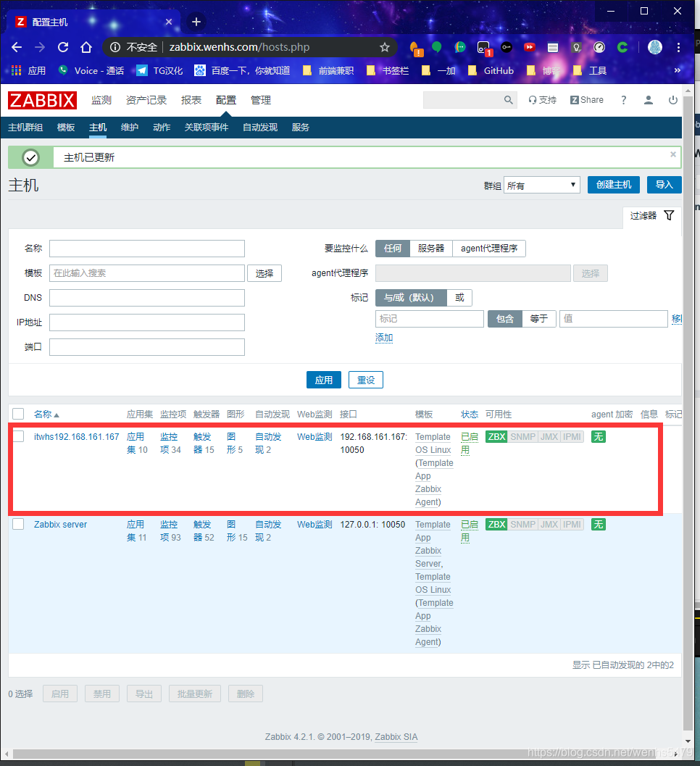Click the red YouTube-style extension icon
This screenshot has width=700, height=766.
pos(530,47)
